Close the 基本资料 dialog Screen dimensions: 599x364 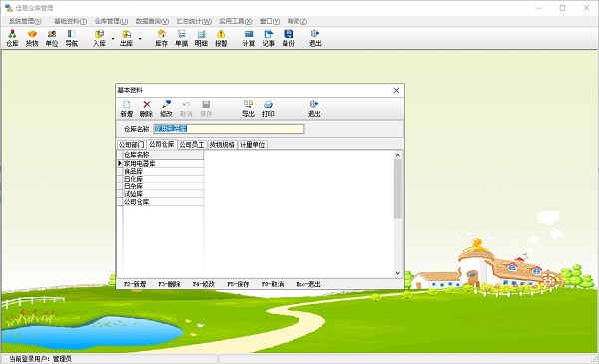(396, 90)
